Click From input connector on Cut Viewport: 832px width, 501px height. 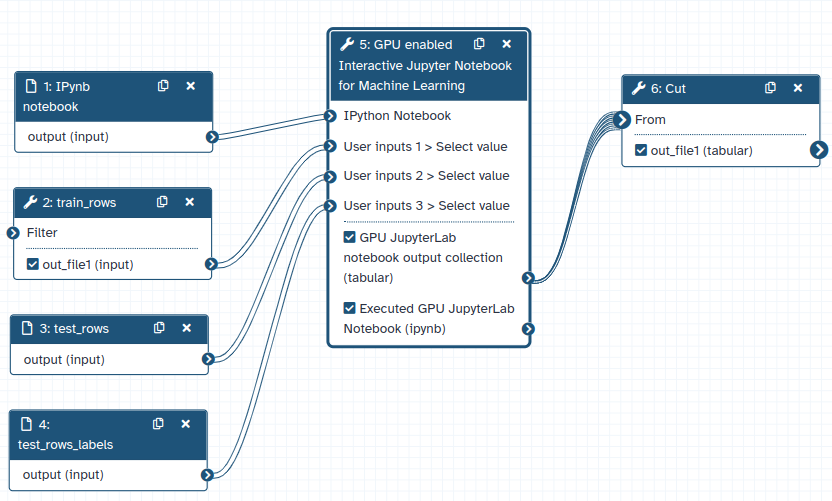coord(621,119)
